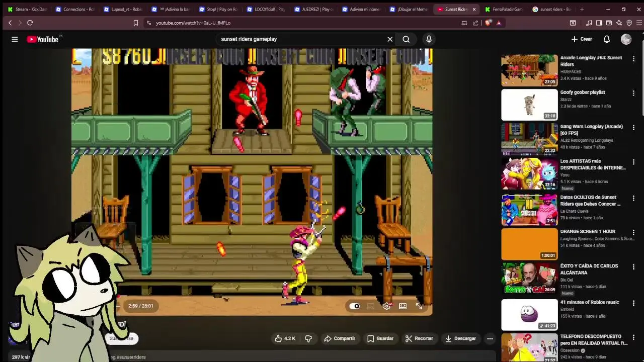Open the account avatar menu
This screenshot has width=644, height=362.
tap(626, 39)
